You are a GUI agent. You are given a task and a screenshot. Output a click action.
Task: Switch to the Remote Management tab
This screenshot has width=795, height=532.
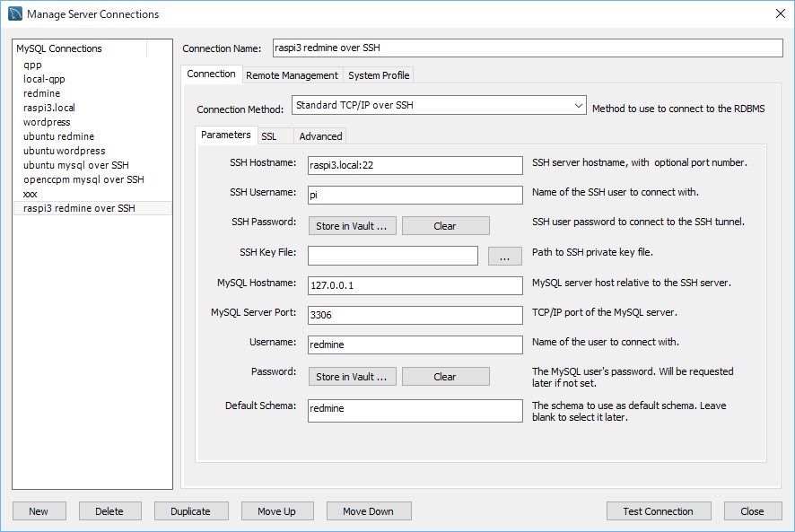(x=292, y=75)
